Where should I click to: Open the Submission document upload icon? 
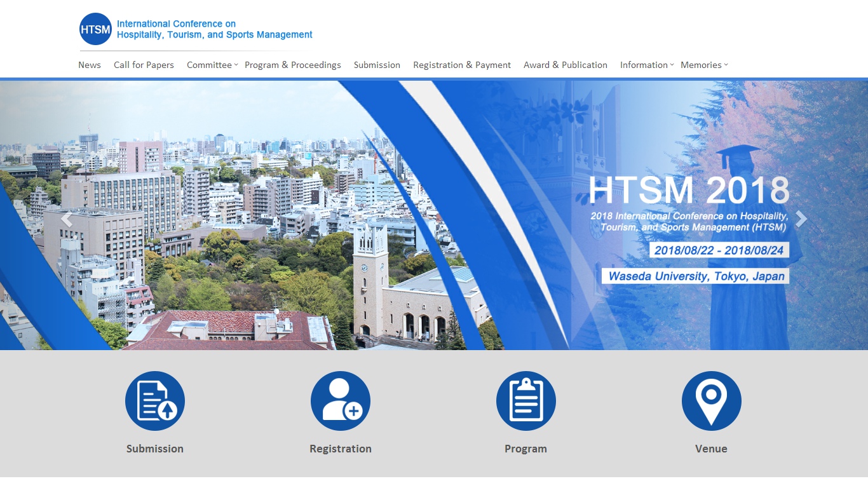(155, 401)
